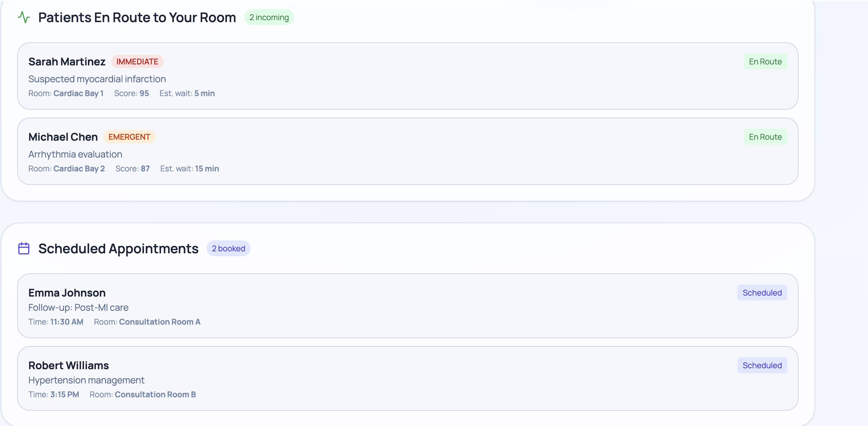868x426 pixels.
Task: Click the '2 booked' badge
Action: [x=228, y=249]
